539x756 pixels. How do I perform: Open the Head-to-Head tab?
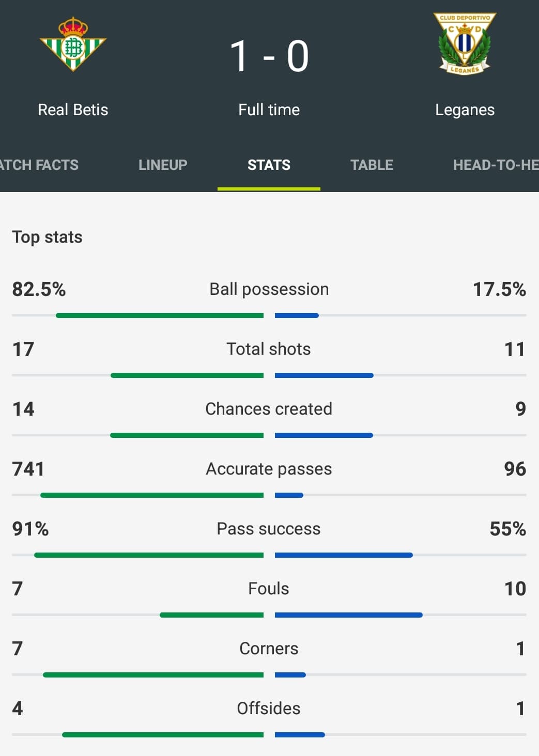496,165
